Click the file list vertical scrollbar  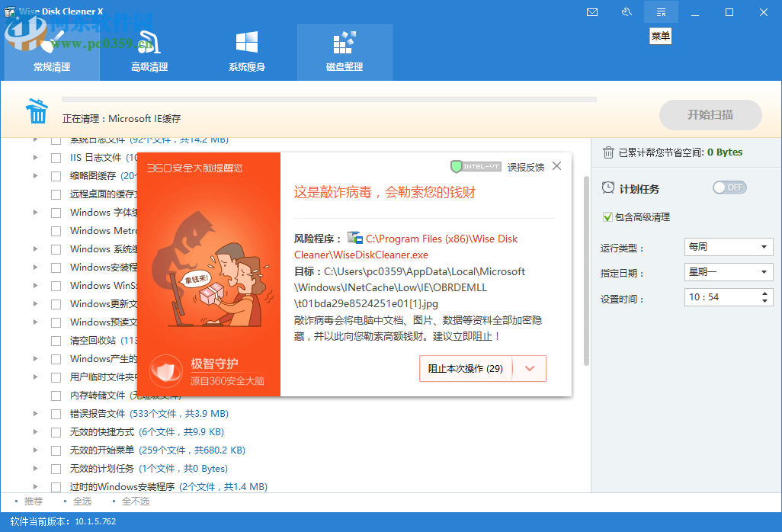(x=587, y=271)
